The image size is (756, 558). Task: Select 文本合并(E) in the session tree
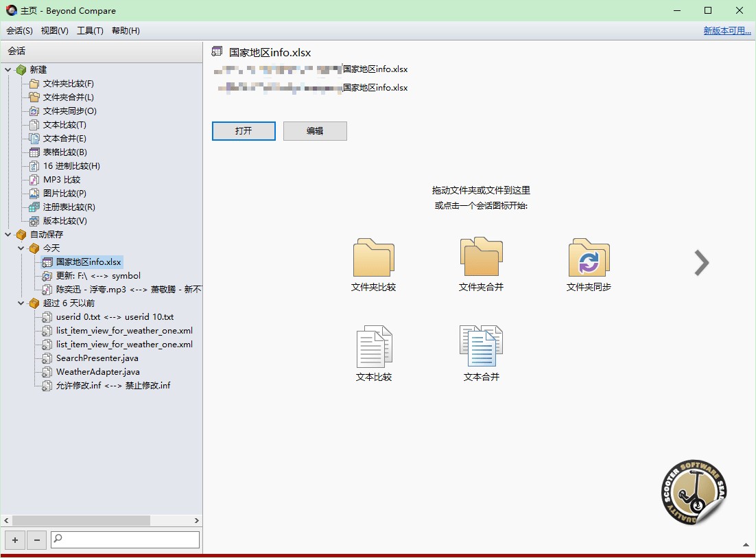tap(64, 139)
